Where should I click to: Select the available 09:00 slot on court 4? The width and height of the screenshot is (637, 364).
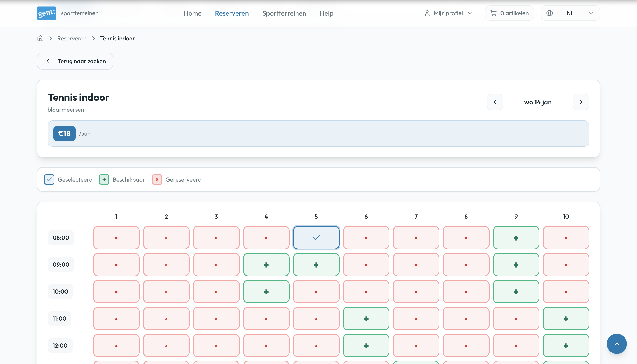pyautogui.click(x=266, y=265)
